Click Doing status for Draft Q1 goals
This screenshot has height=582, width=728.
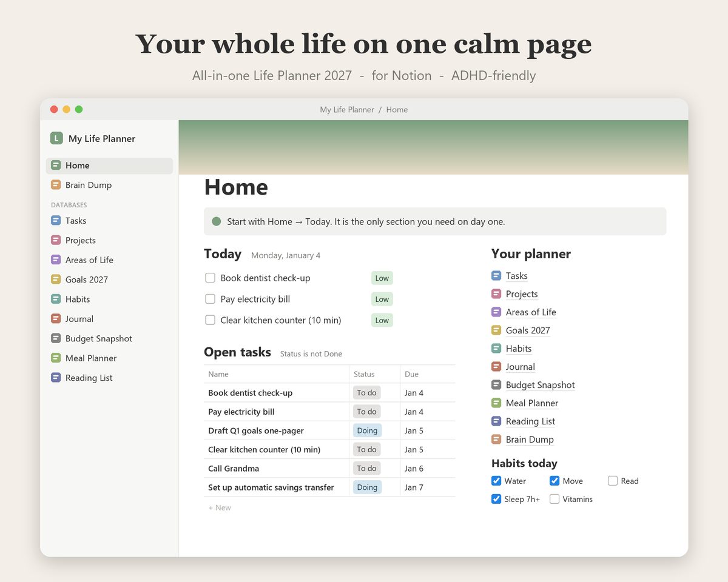click(367, 430)
